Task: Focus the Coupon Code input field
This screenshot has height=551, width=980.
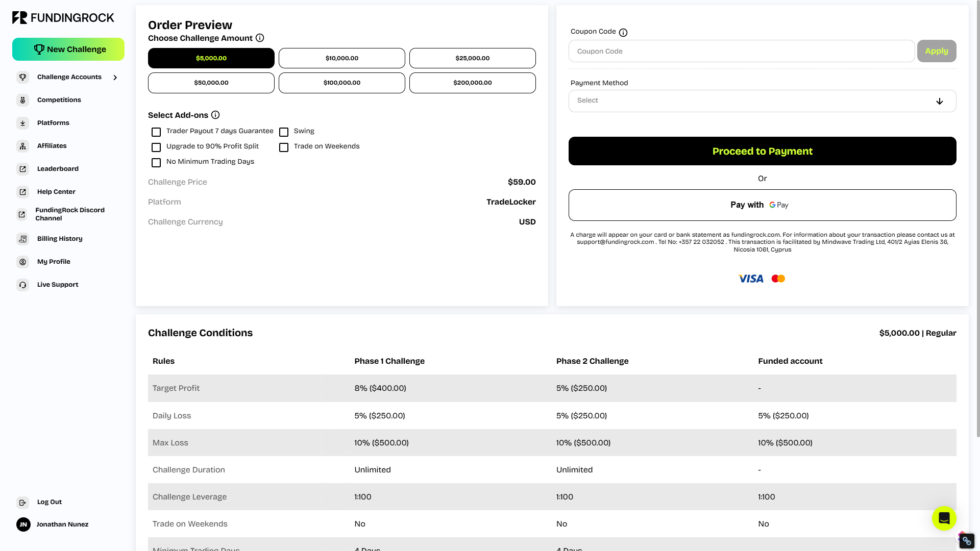Action: pos(741,52)
